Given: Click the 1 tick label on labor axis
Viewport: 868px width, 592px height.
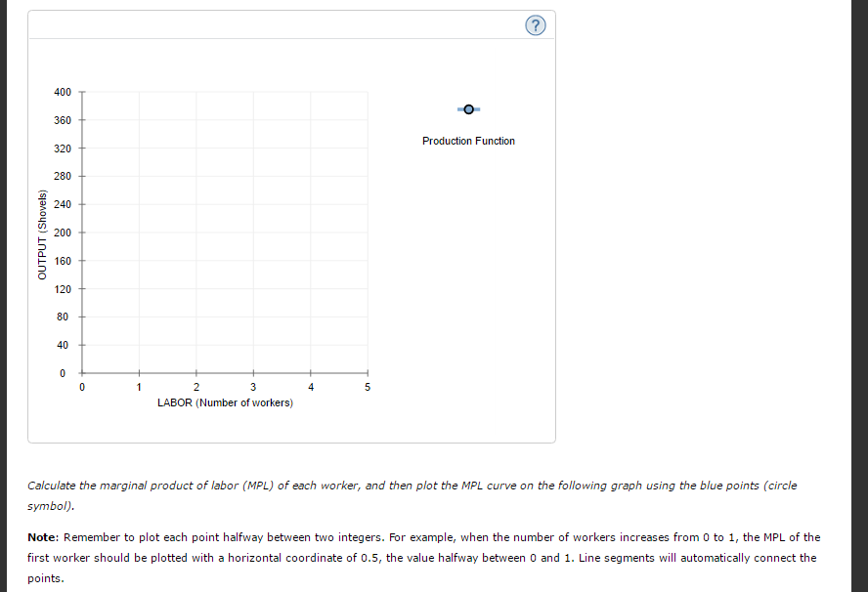Looking at the screenshot, I should (139, 387).
